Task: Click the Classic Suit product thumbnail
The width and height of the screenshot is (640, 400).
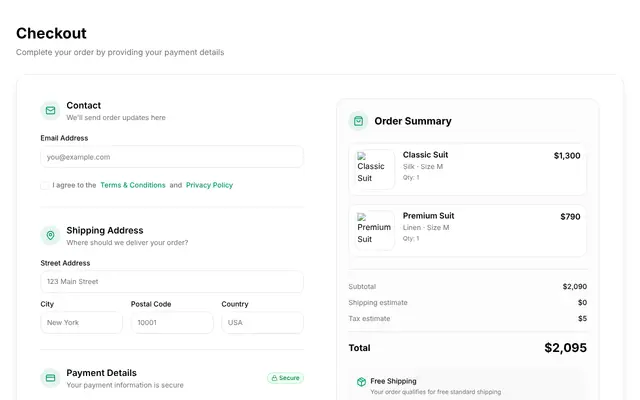Action: [374, 169]
